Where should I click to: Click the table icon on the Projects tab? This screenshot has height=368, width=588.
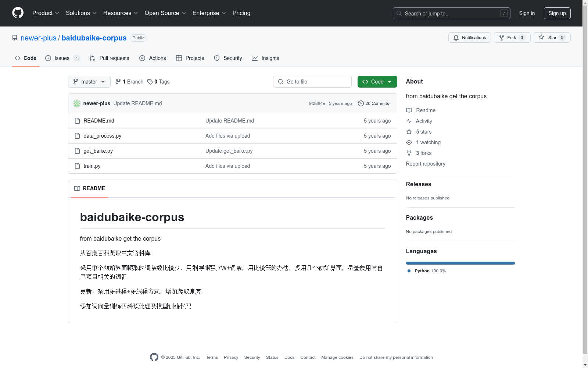pos(179,58)
